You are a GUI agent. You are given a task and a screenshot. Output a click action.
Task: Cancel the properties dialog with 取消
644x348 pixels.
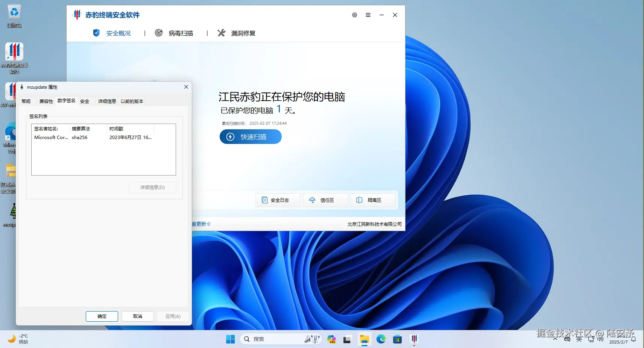138,316
